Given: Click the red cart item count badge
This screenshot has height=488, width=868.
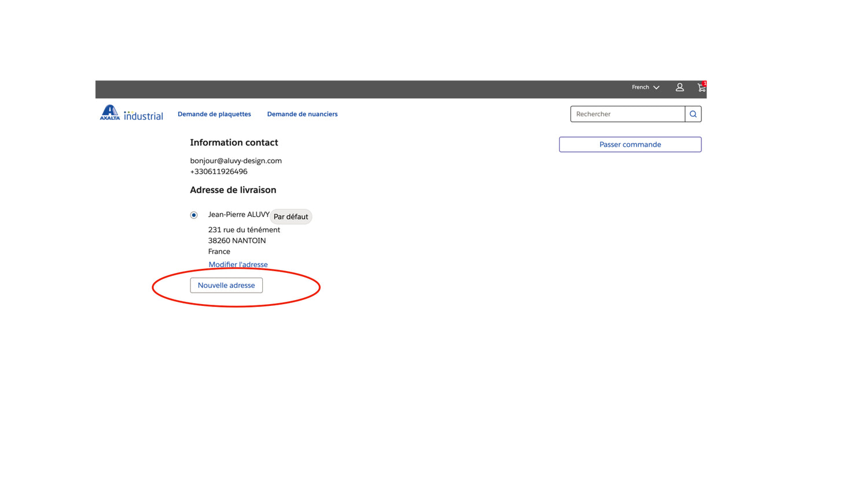Looking at the screenshot, I should pyautogui.click(x=704, y=83).
